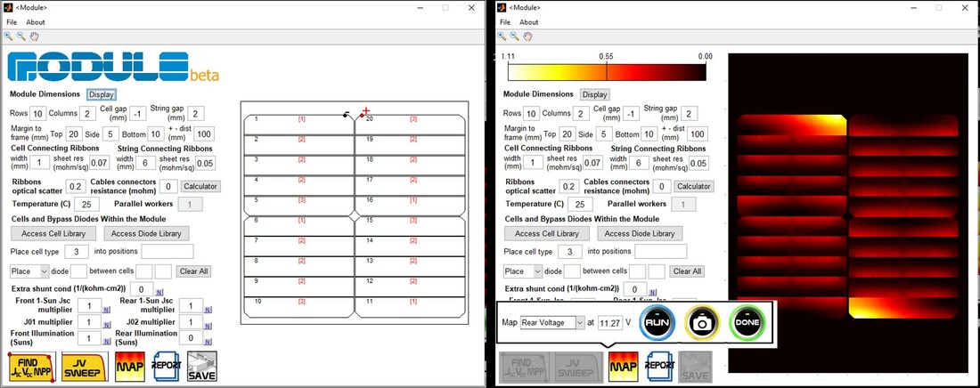Select the pan hand tool in right window
Viewport: 980px width, 388px height.
[x=527, y=36]
